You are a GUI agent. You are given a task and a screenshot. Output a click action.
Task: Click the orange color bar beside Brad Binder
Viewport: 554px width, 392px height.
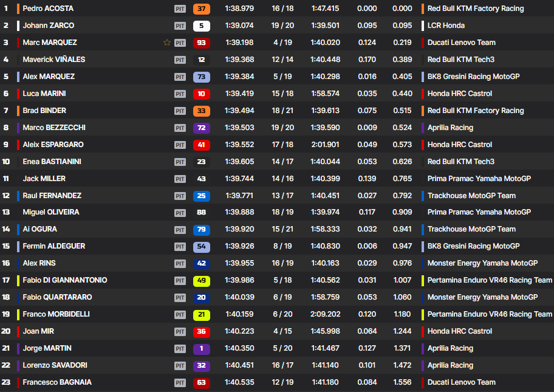tap(18, 111)
